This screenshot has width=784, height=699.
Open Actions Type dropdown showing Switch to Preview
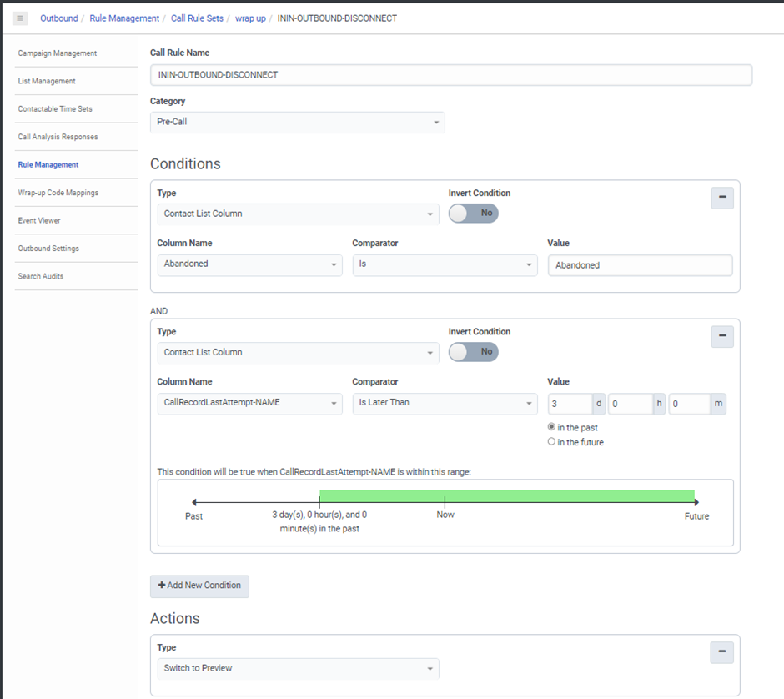(x=298, y=668)
